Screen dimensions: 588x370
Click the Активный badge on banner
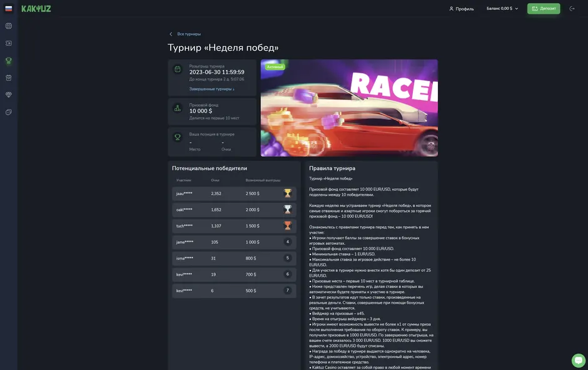(275, 67)
